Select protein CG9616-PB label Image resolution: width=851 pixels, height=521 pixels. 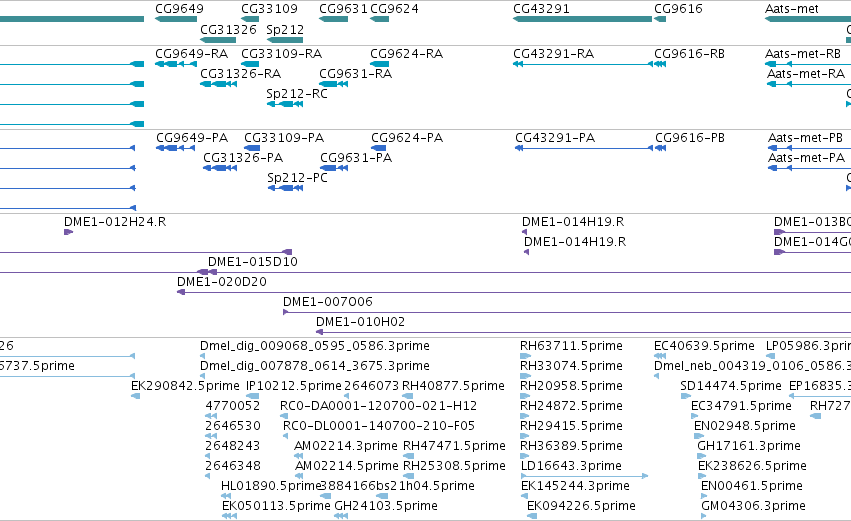click(x=690, y=138)
